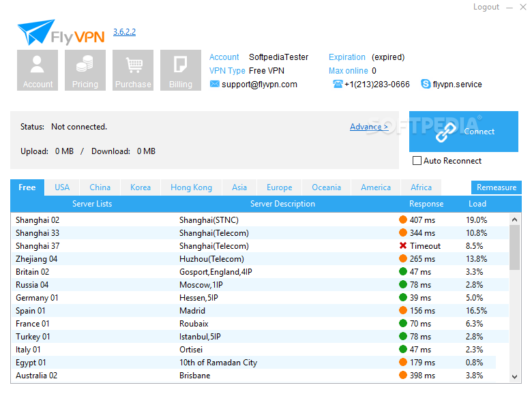Click the orange status dot for Zhejiang 04
The height and width of the screenshot is (394, 532).
402,259
